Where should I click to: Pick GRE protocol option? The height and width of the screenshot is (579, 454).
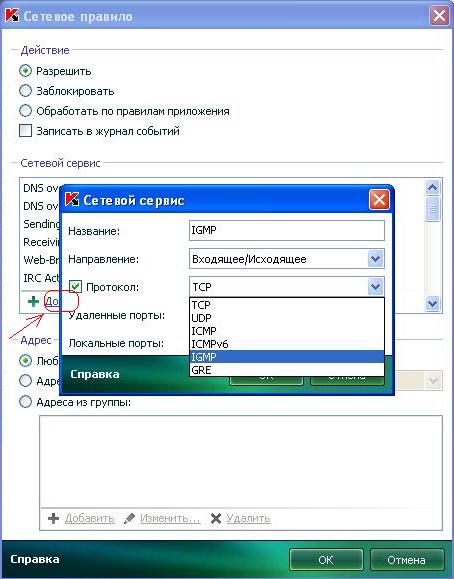(287, 370)
